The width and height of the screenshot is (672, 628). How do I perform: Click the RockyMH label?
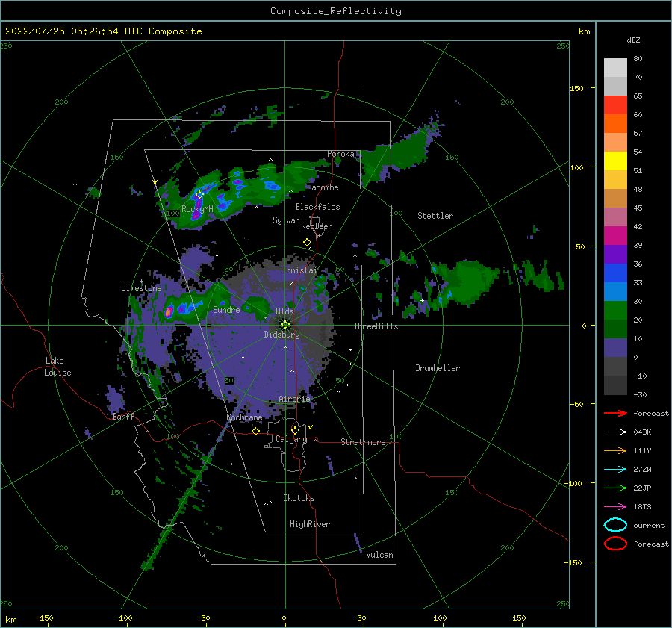point(197,209)
